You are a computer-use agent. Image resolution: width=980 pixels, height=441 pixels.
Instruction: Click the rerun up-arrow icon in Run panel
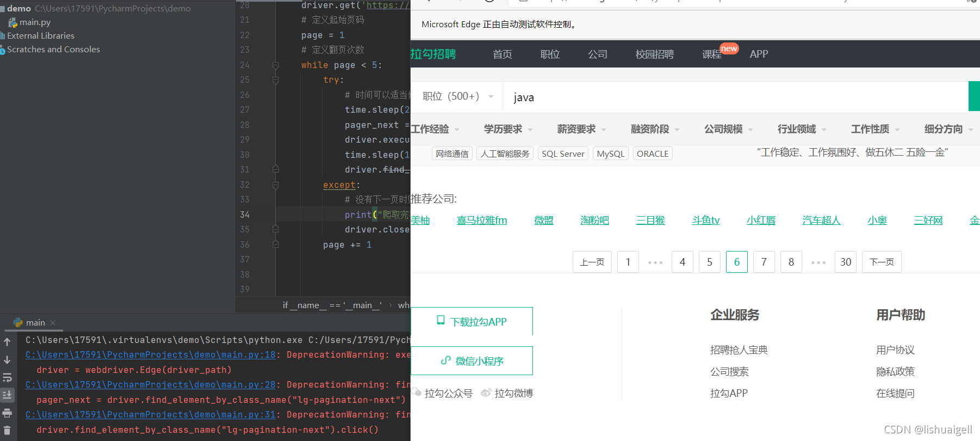7,342
